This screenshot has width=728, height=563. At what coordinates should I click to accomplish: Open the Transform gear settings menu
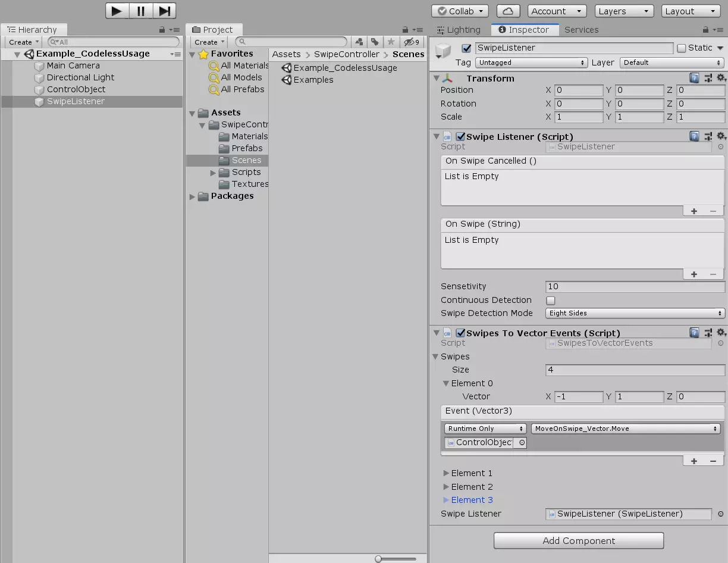(721, 78)
